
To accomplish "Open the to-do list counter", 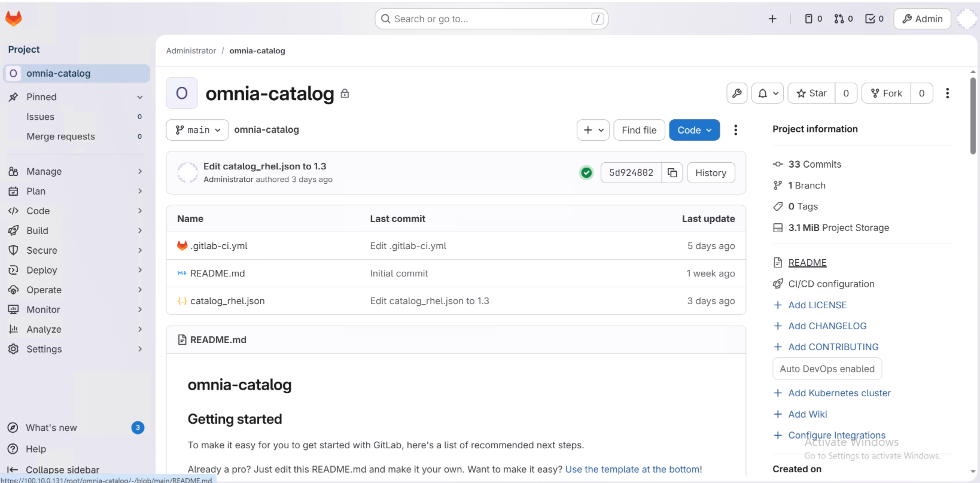I will pyautogui.click(x=874, y=19).
